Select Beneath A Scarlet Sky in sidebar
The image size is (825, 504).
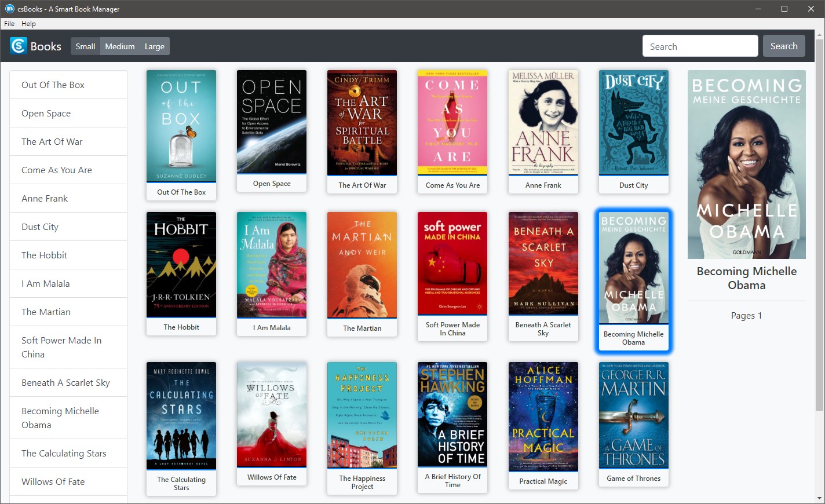[x=68, y=382]
